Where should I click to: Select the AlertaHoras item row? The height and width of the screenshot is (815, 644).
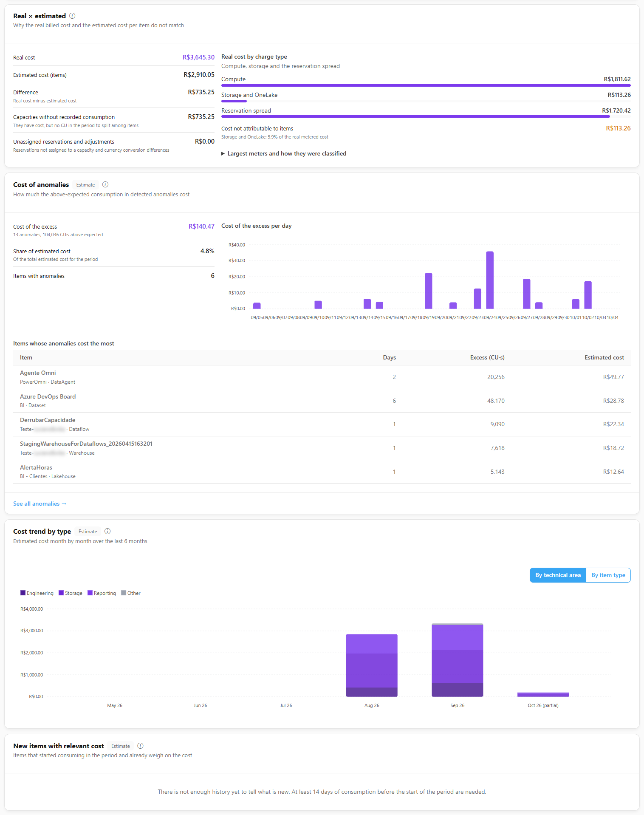(x=322, y=472)
